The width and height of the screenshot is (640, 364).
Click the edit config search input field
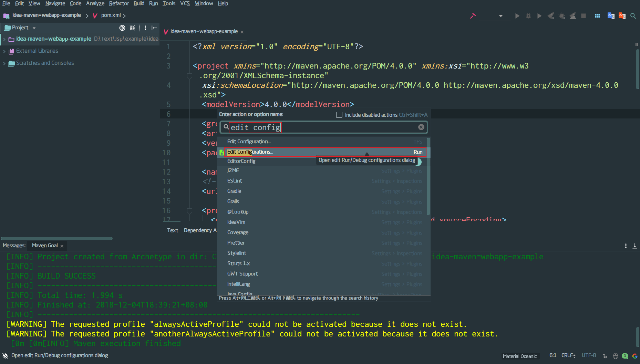tap(323, 127)
